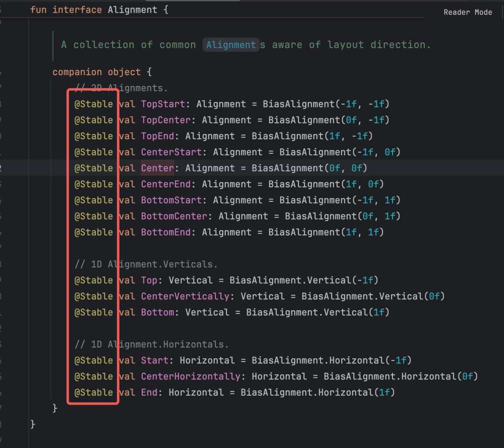This screenshot has height=448, width=504.
Task: Click the fun keyword in interface declaration
Action: 38,10
